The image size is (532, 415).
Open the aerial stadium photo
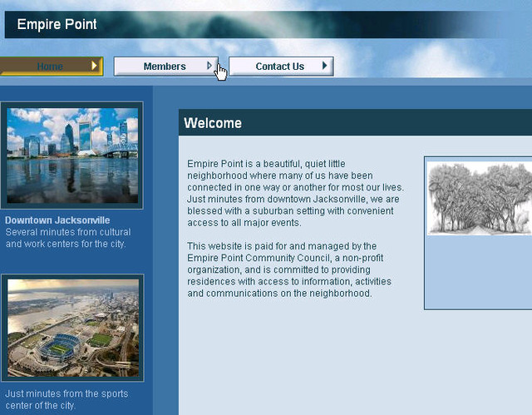pos(72,329)
